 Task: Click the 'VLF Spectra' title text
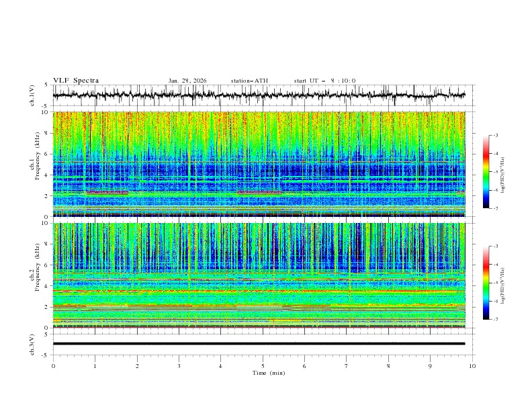point(76,81)
